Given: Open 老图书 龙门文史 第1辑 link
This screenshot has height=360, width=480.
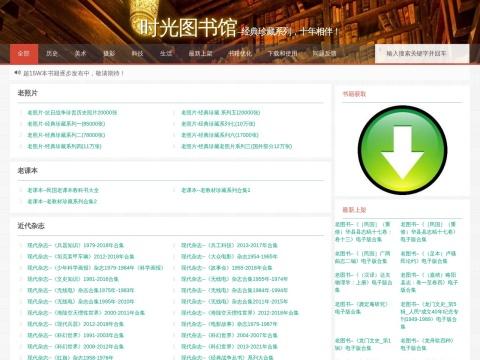Looking at the screenshot, I should coord(363,344).
